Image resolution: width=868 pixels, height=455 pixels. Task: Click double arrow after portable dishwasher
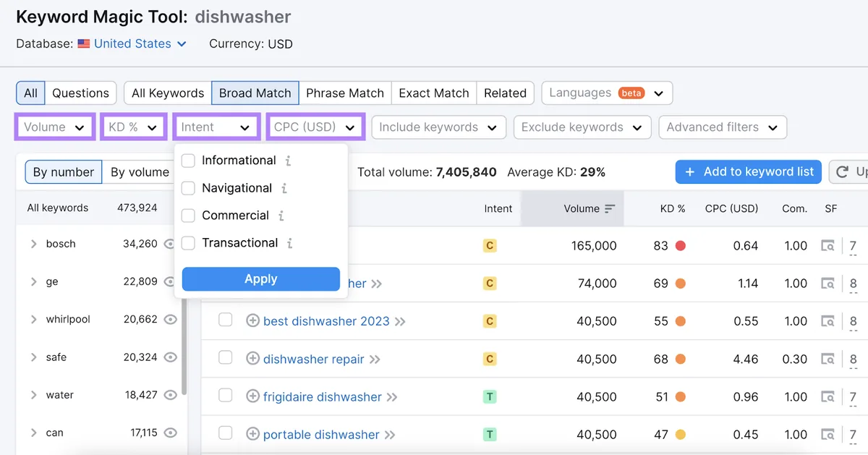[390, 435]
